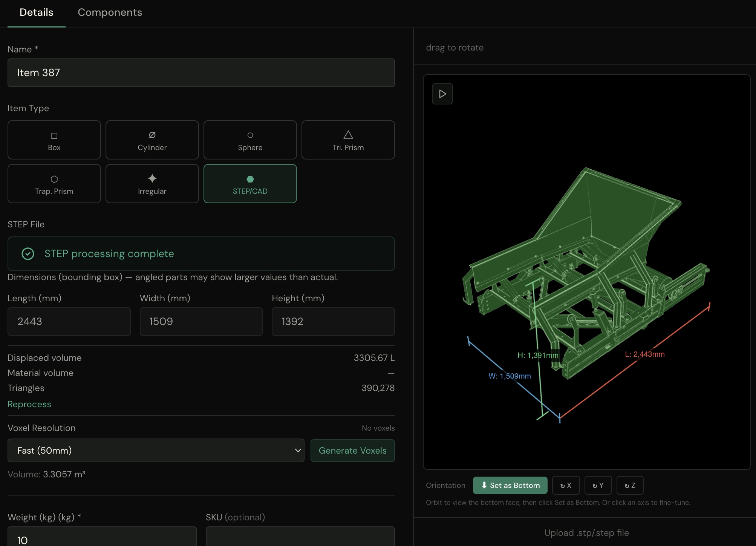Click the STEP processing complete checkmark icon
Image resolution: width=756 pixels, height=546 pixels.
click(28, 254)
